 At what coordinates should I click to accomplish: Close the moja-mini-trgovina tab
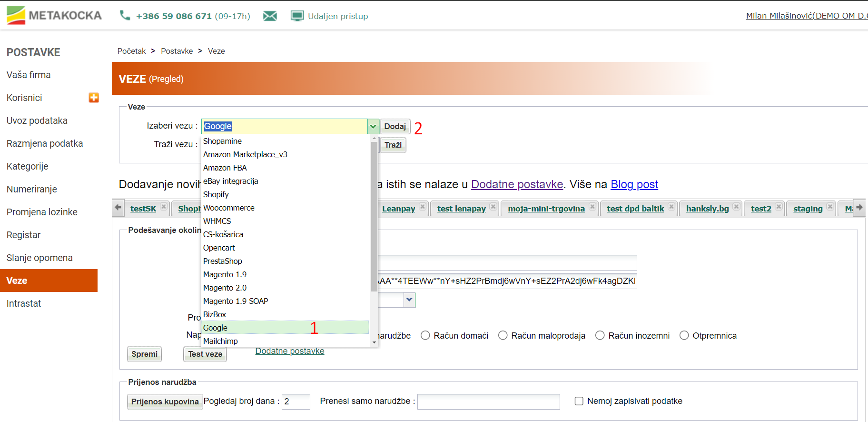592,207
